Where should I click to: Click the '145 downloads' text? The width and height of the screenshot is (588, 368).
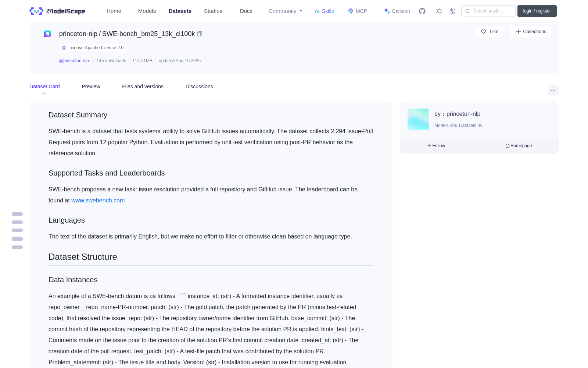click(111, 61)
